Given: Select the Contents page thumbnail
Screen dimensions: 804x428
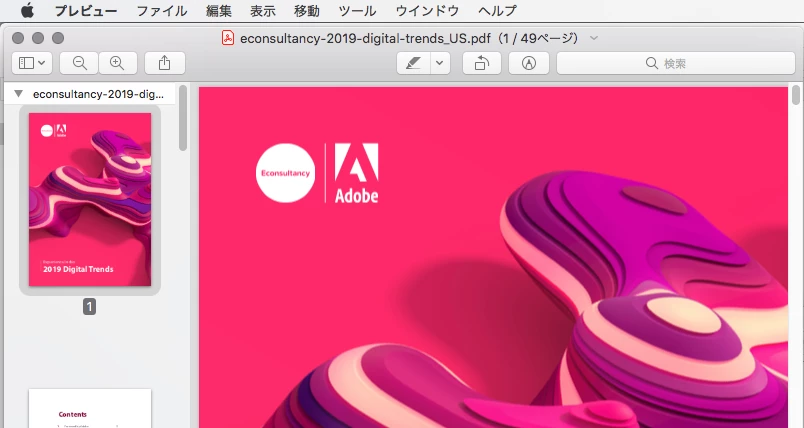Looking at the screenshot, I should (90, 409).
